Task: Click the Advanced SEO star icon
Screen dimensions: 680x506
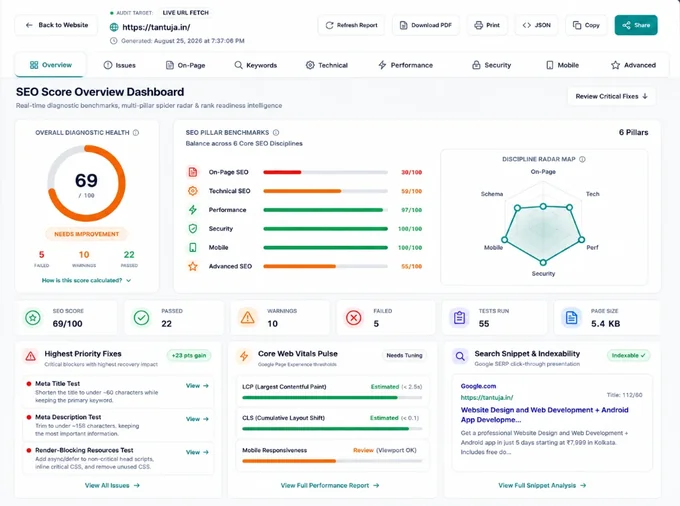Action: 193,266
